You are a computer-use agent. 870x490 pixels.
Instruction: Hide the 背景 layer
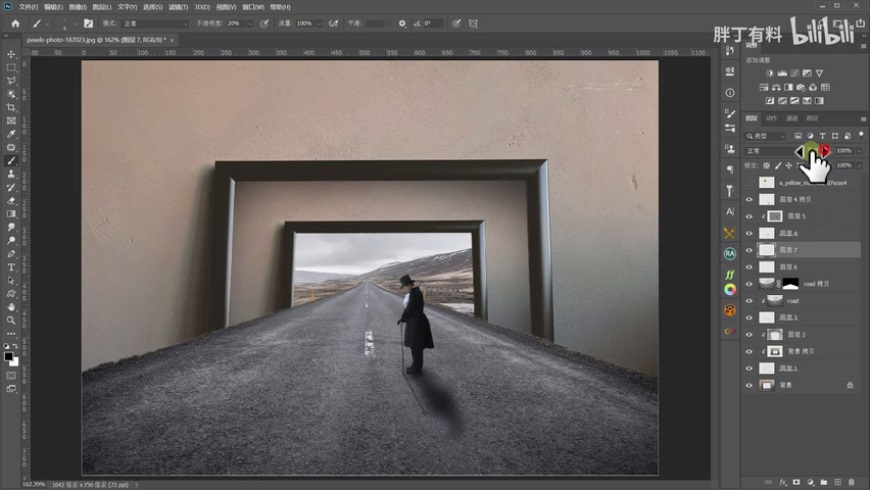[748, 385]
